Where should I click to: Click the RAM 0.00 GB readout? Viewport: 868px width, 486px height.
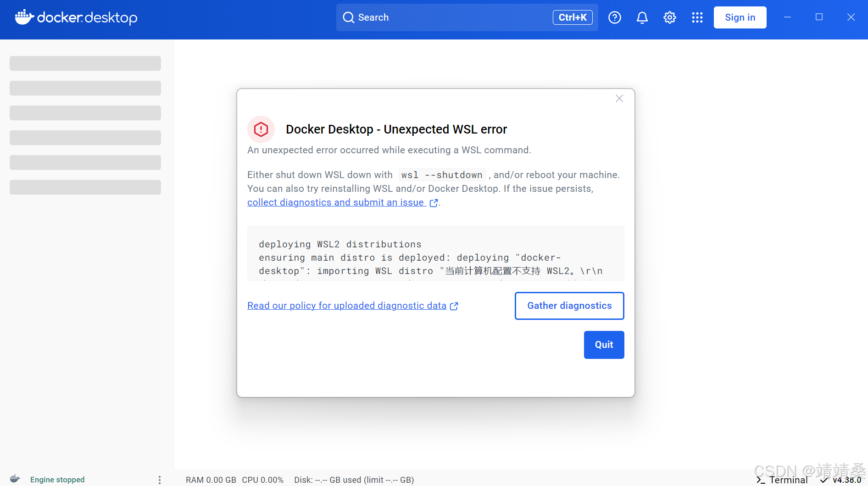click(211, 480)
